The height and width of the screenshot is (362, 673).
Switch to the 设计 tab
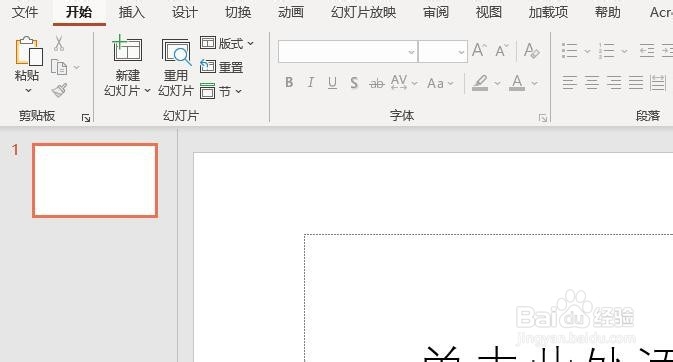(x=185, y=12)
